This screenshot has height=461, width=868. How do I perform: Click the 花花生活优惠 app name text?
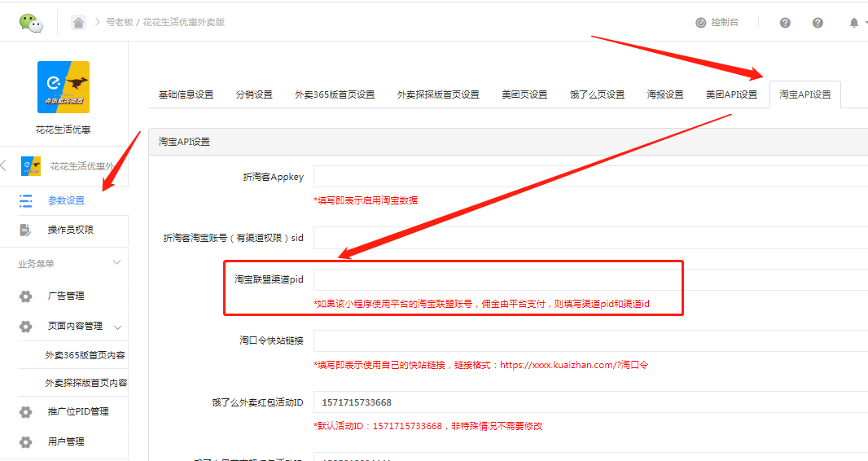[x=64, y=130]
